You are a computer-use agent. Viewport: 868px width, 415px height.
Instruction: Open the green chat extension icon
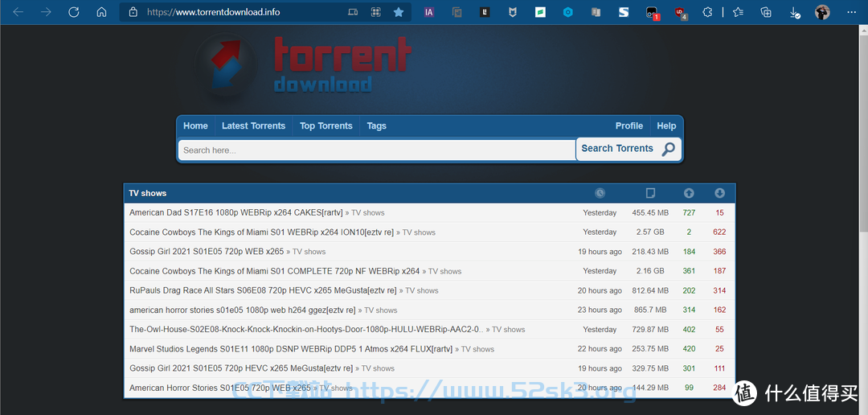click(x=540, y=12)
